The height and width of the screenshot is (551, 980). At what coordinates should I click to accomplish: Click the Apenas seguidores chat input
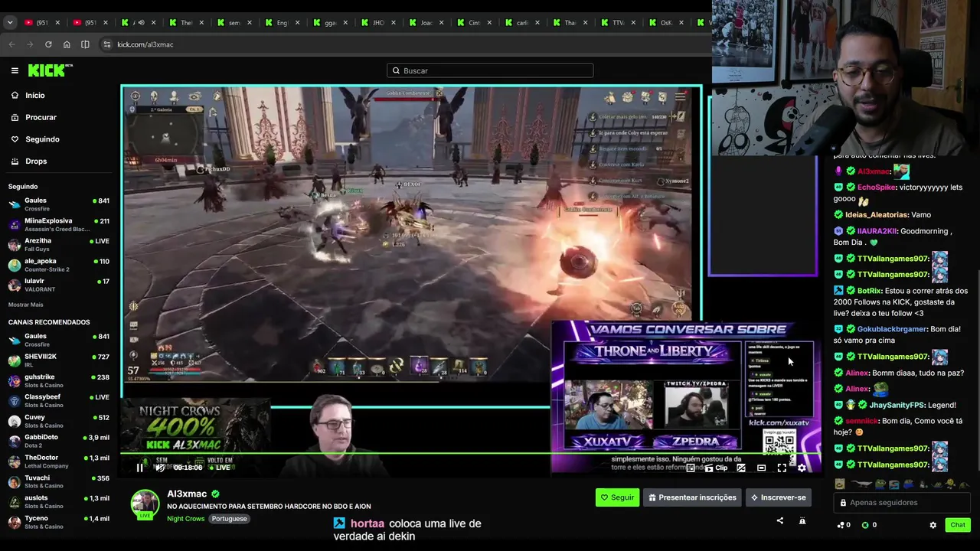tap(901, 503)
